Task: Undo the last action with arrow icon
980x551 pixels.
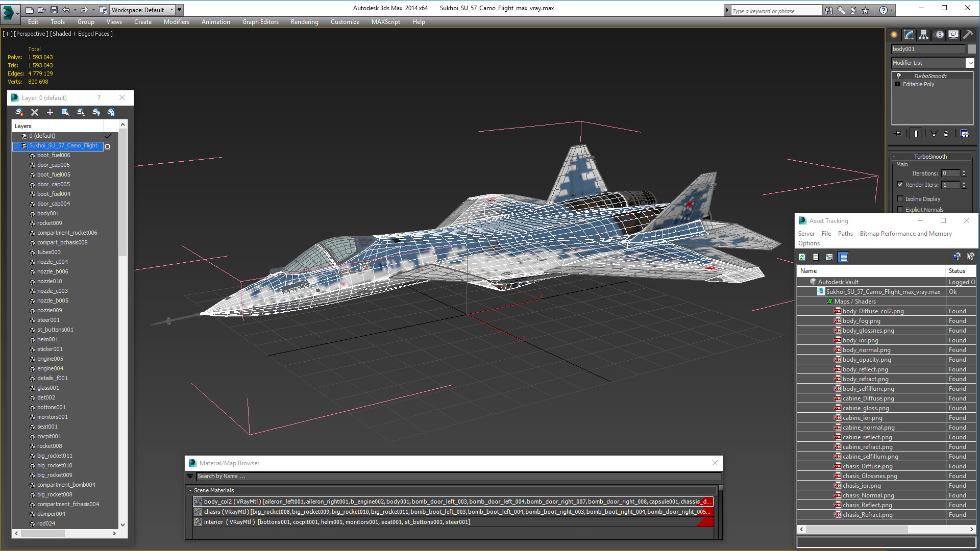Action: pyautogui.click(x=66, y=10)
